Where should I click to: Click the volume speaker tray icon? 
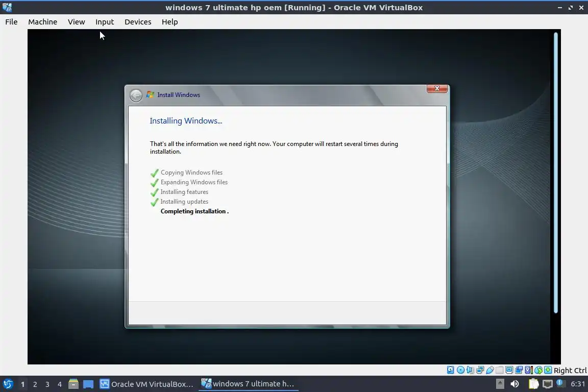pos(514,384)
